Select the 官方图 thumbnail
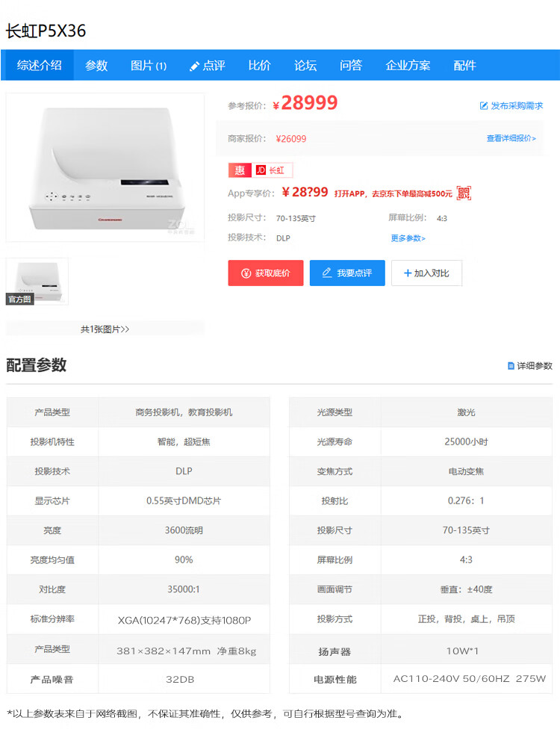Viewport: 560px width, 732px height. point(37,282)
